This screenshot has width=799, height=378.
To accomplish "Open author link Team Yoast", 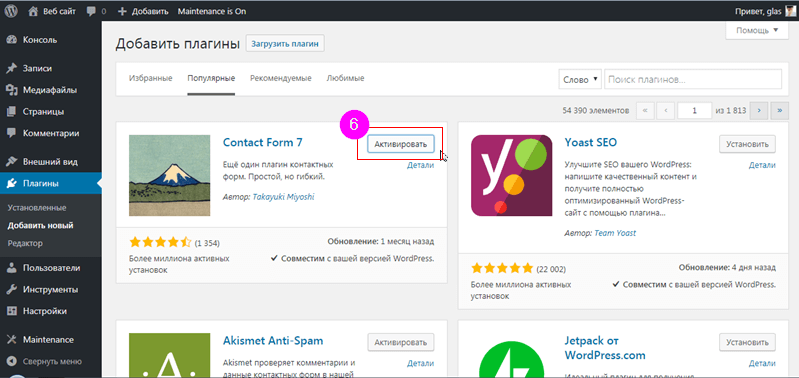I will click(615, 233).
